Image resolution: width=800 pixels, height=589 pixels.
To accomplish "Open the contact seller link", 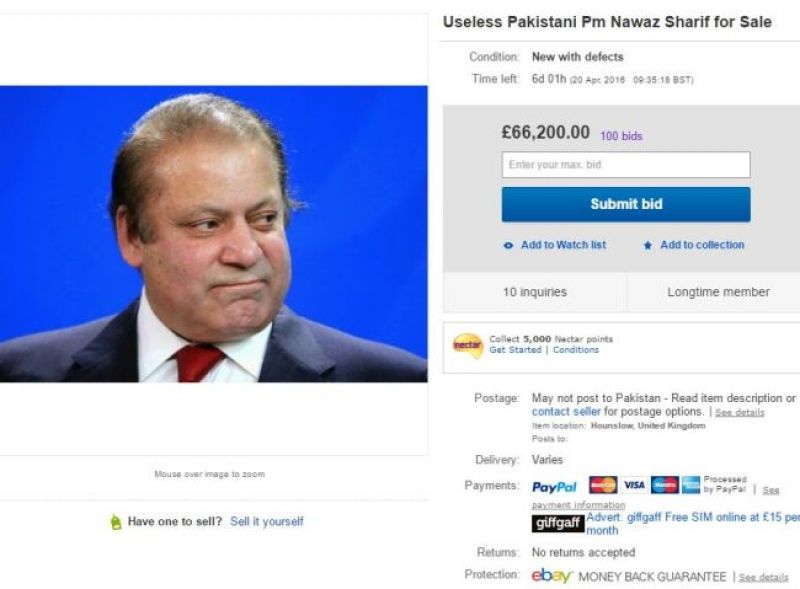I will (x=566, y=411).
